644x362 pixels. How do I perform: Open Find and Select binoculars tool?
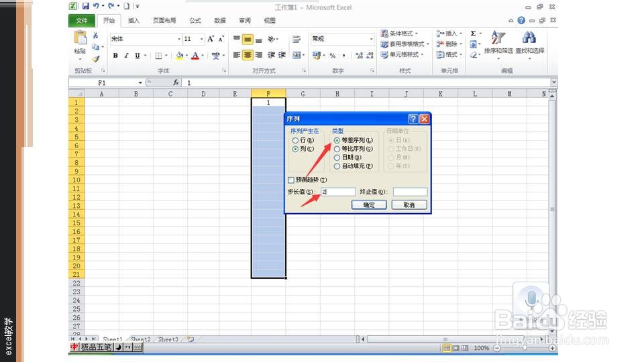530,43
